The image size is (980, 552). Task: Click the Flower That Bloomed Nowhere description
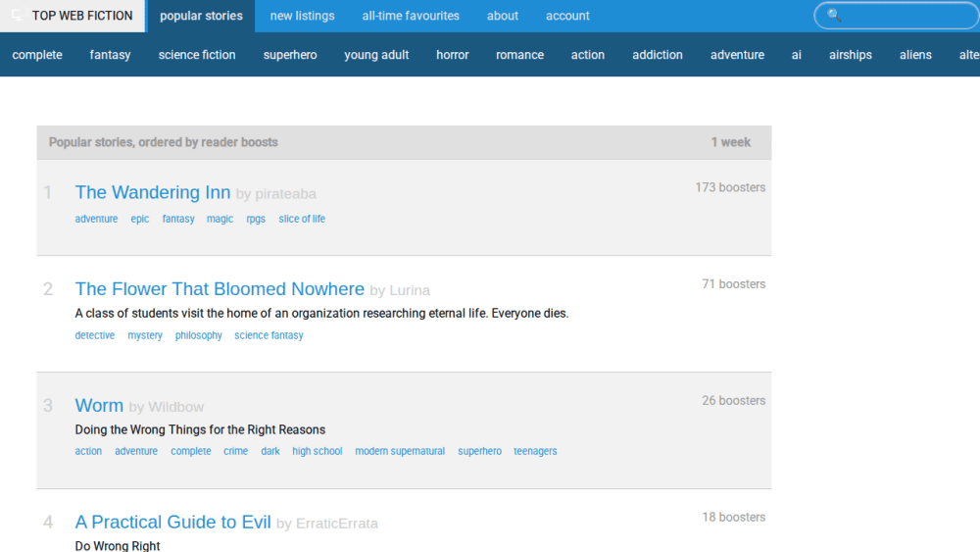pyautogui.click(x=321, y=313)
